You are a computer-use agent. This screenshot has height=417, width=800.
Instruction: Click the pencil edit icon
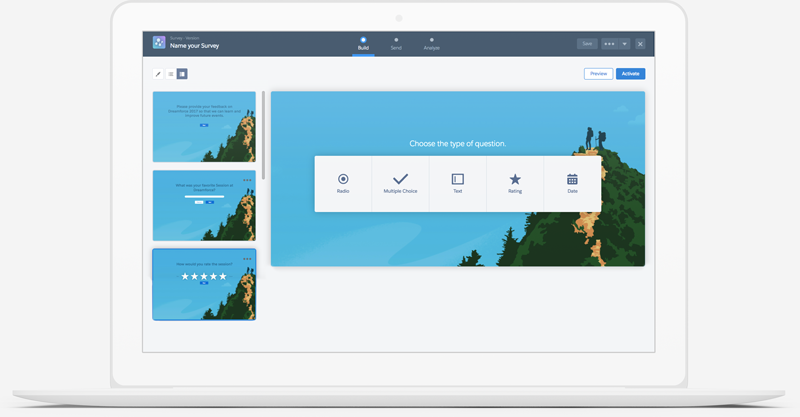(x=158, y=74)
